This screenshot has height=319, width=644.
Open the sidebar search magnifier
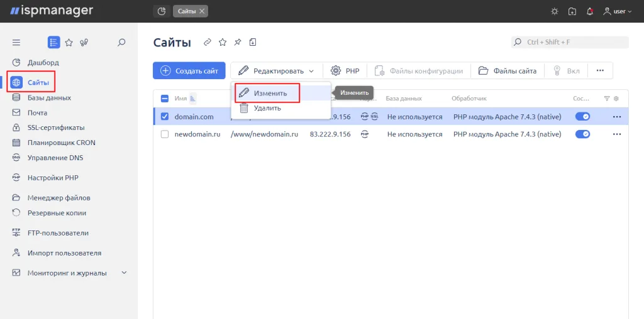(x=121, y=42)
